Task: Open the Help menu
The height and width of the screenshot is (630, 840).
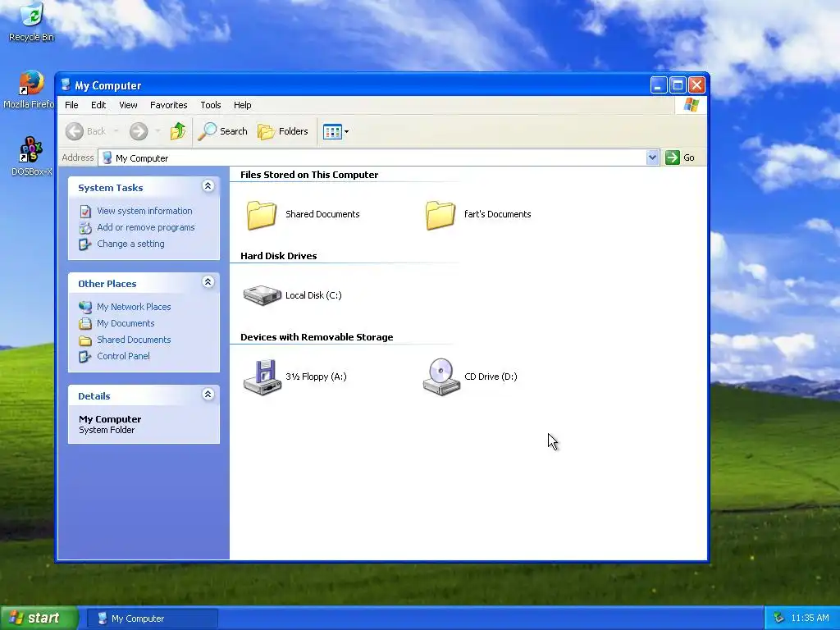Action: click(x=243, y=105)
